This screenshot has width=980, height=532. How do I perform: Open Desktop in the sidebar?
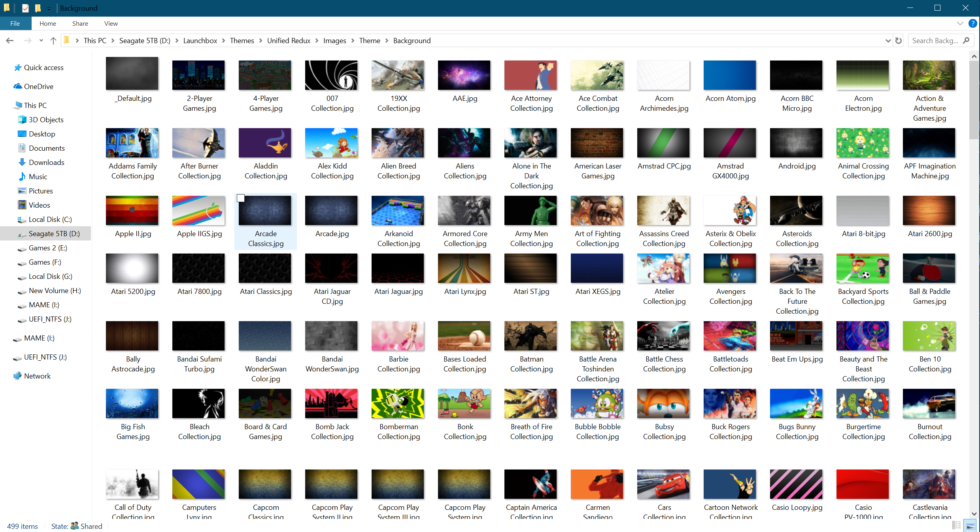coord(42,134)
